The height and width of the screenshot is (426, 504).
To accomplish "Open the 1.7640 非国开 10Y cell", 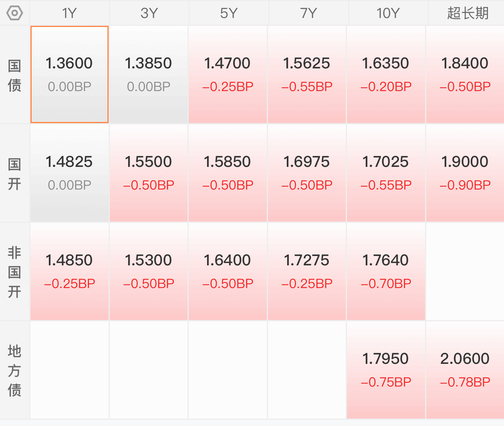I will [x=386, y=272].
